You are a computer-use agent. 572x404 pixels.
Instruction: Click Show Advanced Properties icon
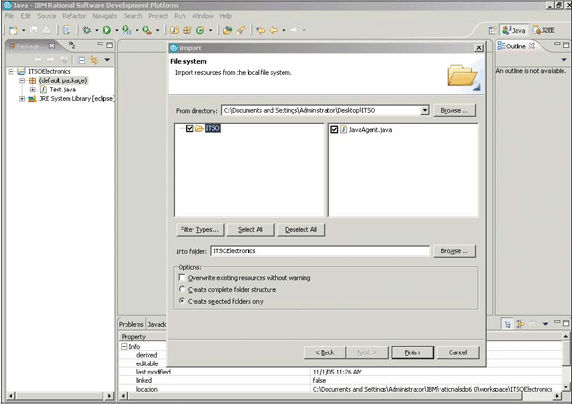click(520, 324)
